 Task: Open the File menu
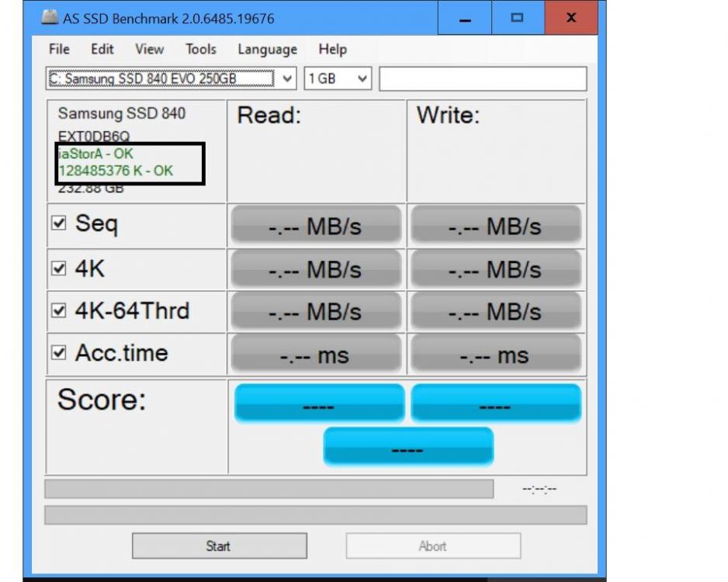point(60,49)
